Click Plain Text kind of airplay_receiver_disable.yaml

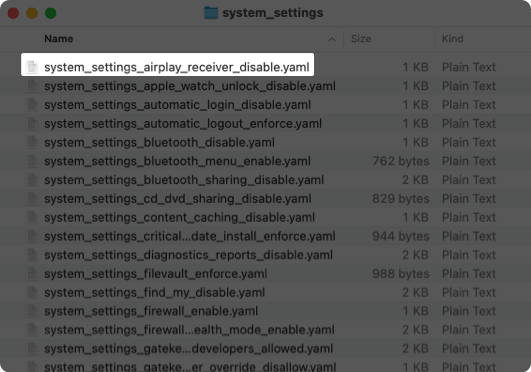click(469, 67)
